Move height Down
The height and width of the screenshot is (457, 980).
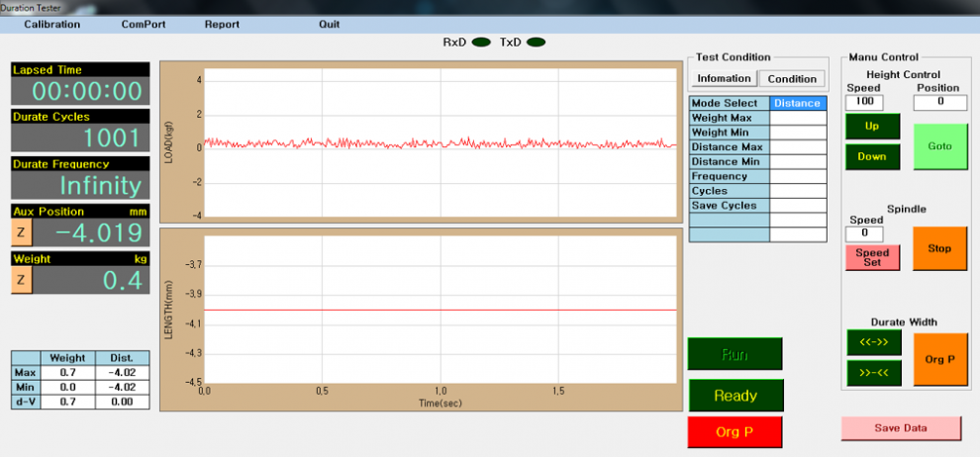coord(872,156)
